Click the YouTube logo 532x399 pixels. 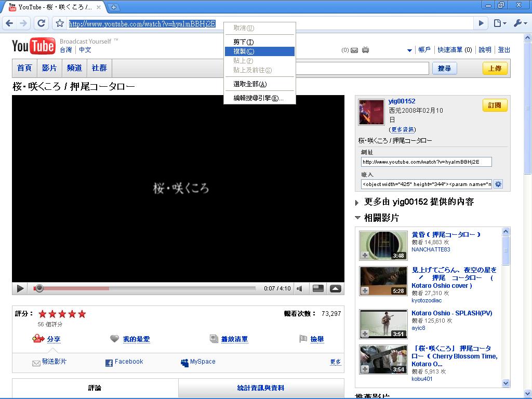[x=33, y=46]
